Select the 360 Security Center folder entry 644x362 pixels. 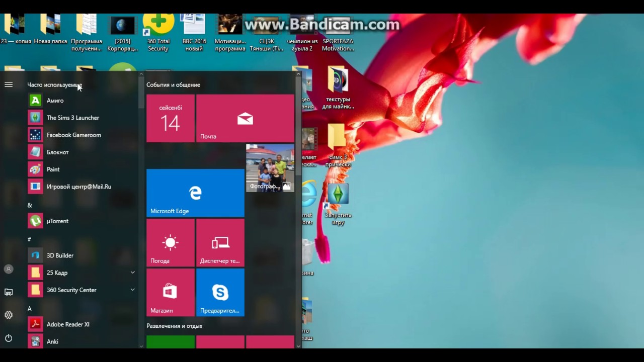(x=82, y=290)
